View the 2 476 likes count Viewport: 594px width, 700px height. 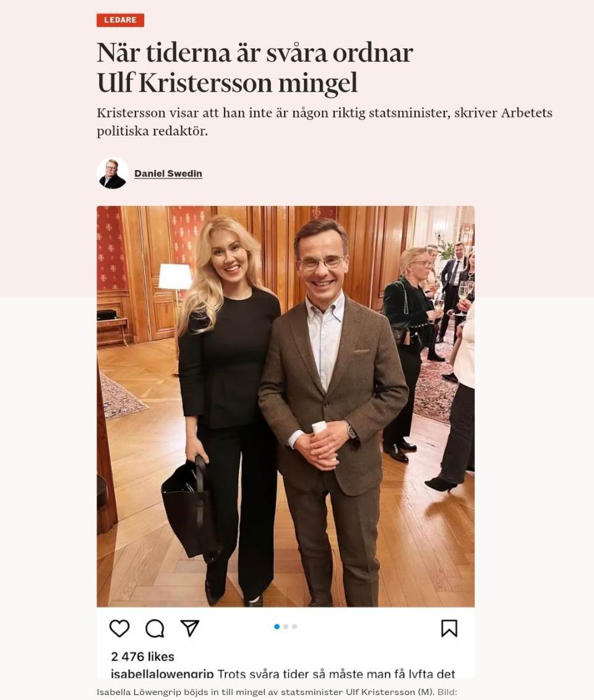coord(142,657)
